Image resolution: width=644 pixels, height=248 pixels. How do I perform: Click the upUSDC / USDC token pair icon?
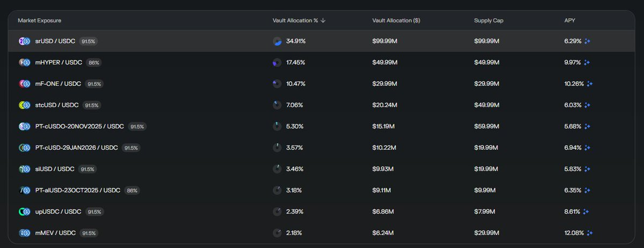tap(24, 211)
